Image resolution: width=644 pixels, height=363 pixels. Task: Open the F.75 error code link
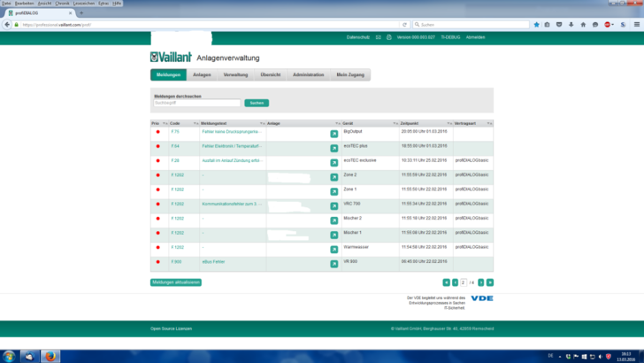pyautogui.click(x=175, y=131)
